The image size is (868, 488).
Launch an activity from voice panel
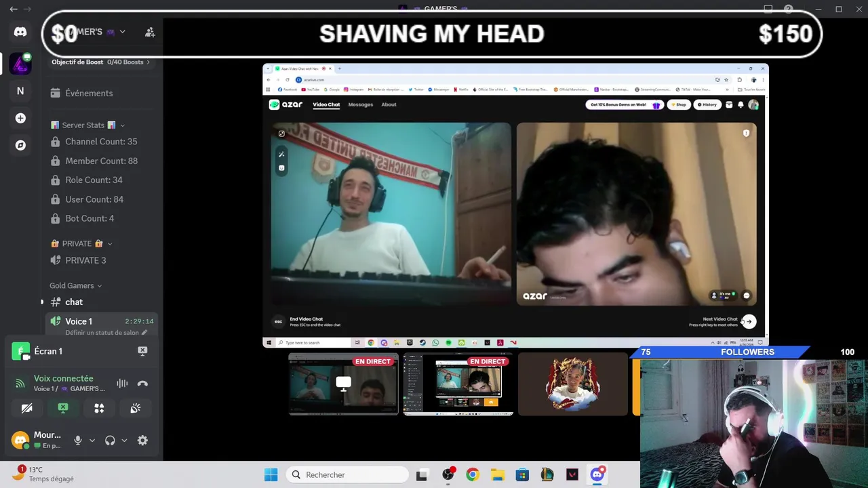click(x=99, y=408)
